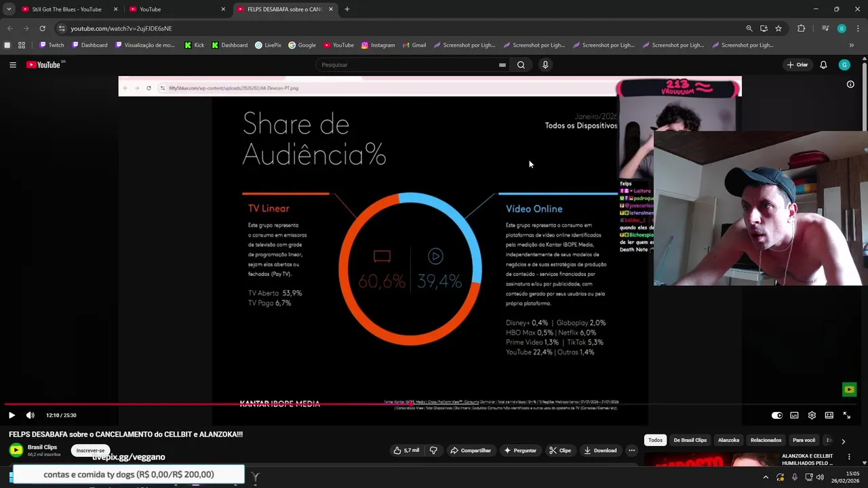Open Chrome media controls icon
Image resolution: width=868 pixels, height=488 pixels.
[x=825, y=28]
